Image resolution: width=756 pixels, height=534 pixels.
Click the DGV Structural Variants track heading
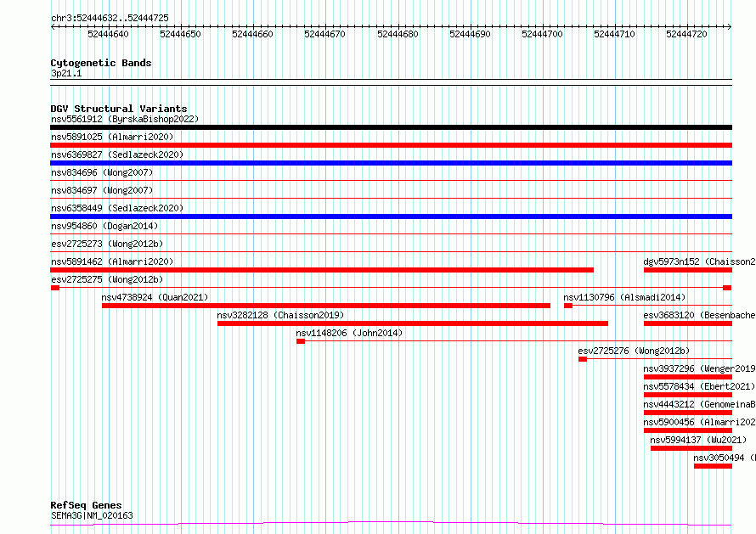pos(119,109)
